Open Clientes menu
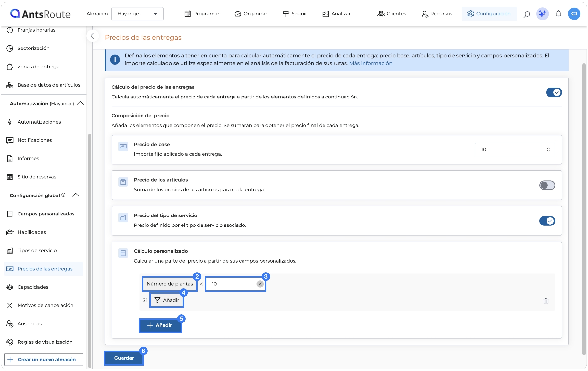The width and height of the screenshot is (588, 371). 391,14
